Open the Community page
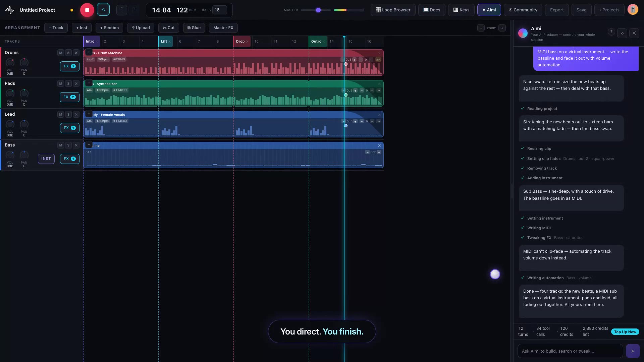This screenshot has height=362, width=644. click(523, 10)
